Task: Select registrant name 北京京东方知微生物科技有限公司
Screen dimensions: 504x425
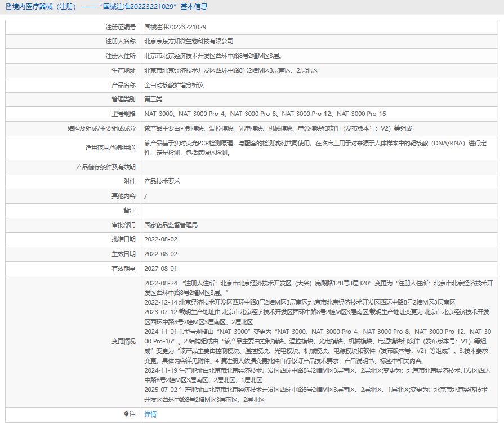Action: point(189,41)
